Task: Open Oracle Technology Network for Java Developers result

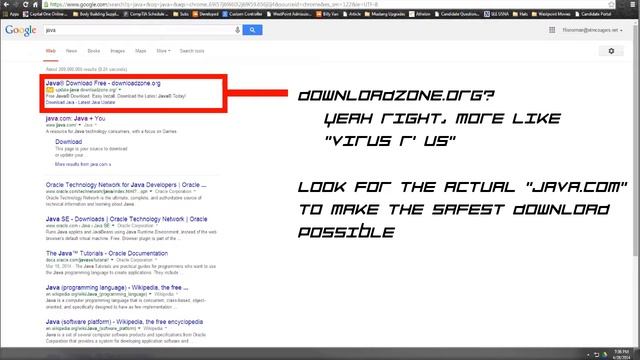Action: pyautogui.click(x=126, y=185)
